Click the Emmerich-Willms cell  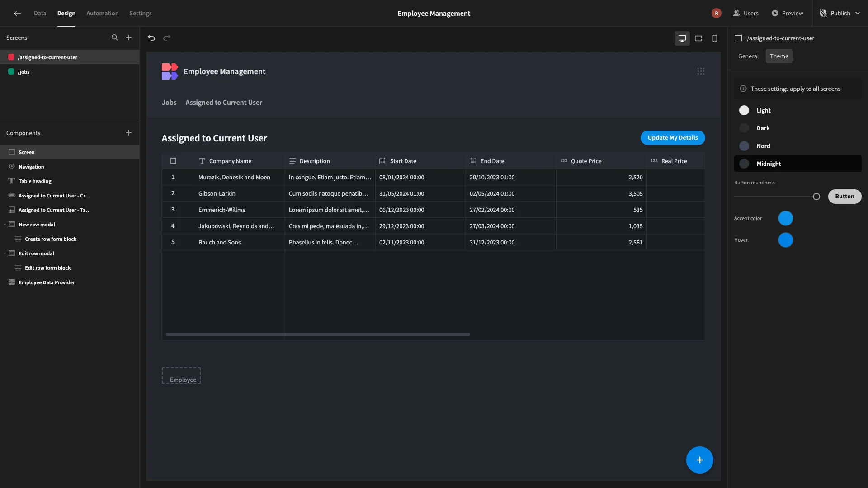pyautogui.click(x=240, y=210)
